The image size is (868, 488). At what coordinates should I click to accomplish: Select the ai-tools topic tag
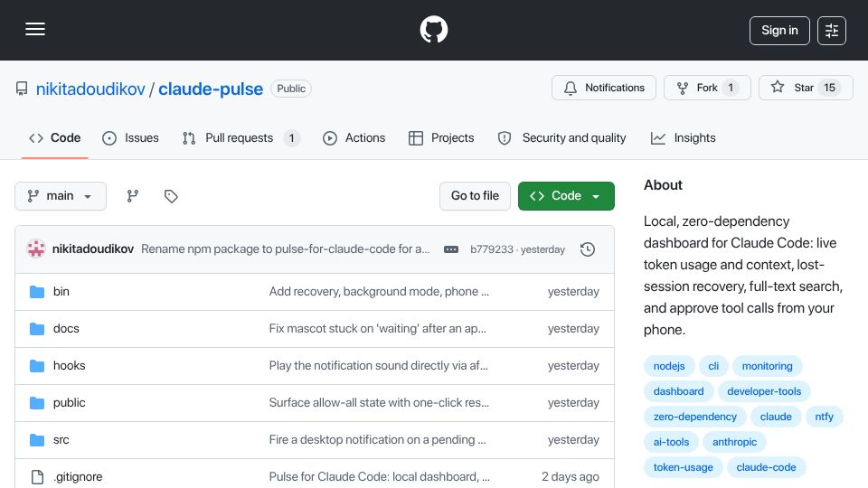[x=671, y=443]
